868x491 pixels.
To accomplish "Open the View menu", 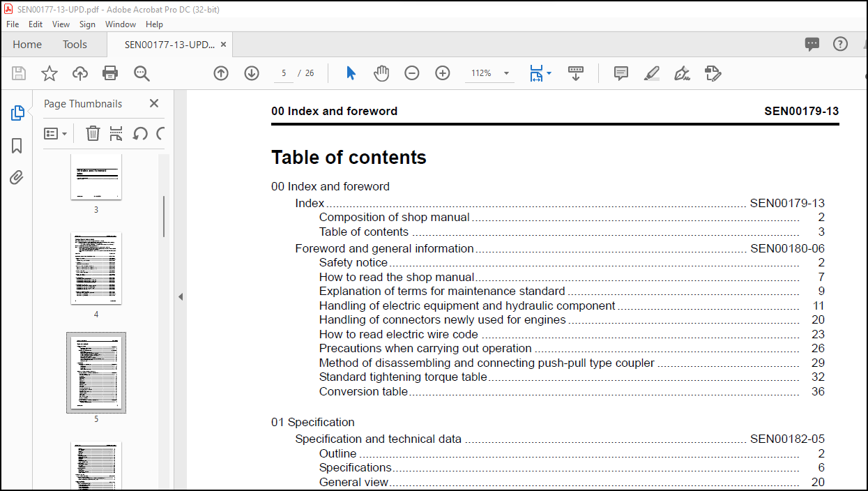I will coord(61,24).
